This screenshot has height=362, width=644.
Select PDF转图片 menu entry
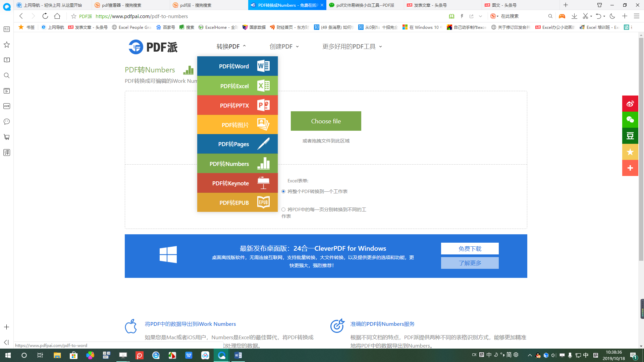(237, 124)
